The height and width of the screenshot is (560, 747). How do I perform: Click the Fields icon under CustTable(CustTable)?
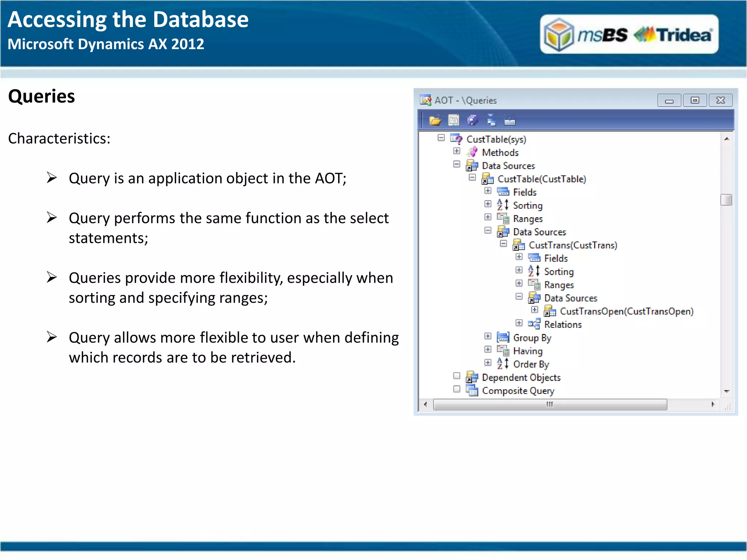click(503, 192)
